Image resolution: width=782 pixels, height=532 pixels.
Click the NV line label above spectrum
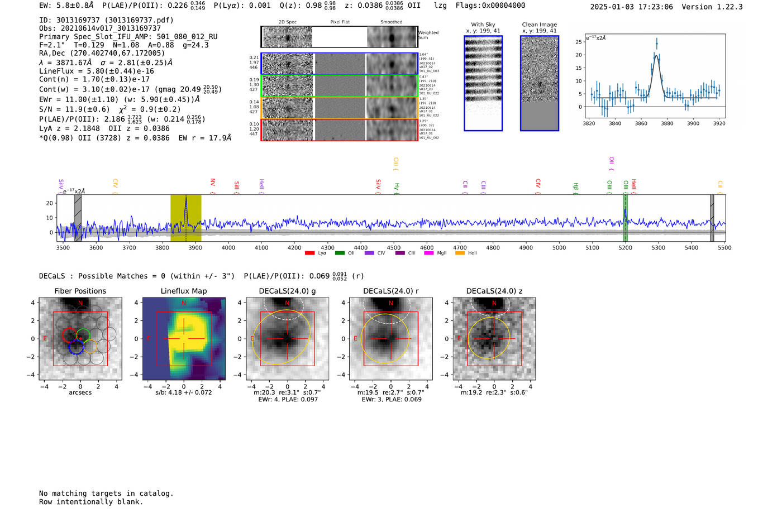pyautogui.click(x=212, y=186)
